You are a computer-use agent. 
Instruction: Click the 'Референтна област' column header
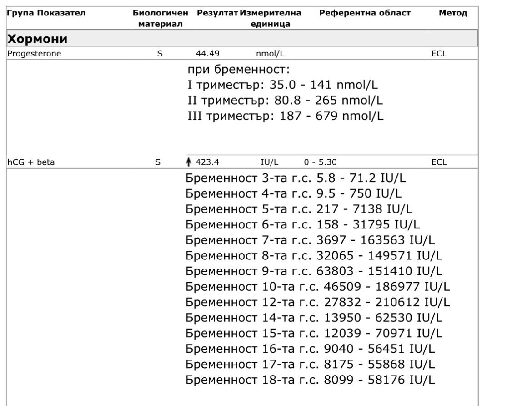click(365, 13)
